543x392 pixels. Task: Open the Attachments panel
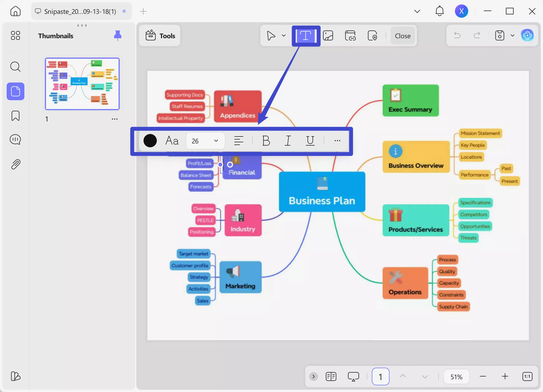coord(15,164)
